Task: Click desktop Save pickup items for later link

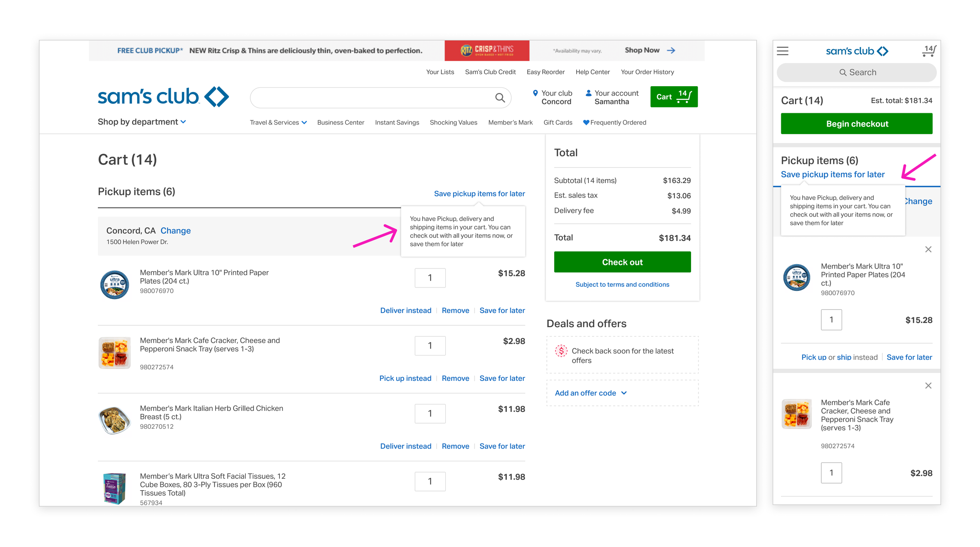Action: (x=479, y=194)
